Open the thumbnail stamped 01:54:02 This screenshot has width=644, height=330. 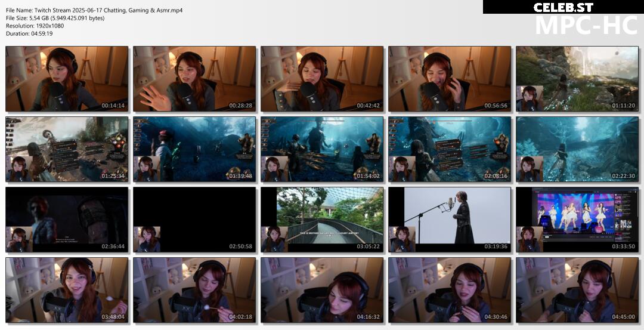click(322, 149)
